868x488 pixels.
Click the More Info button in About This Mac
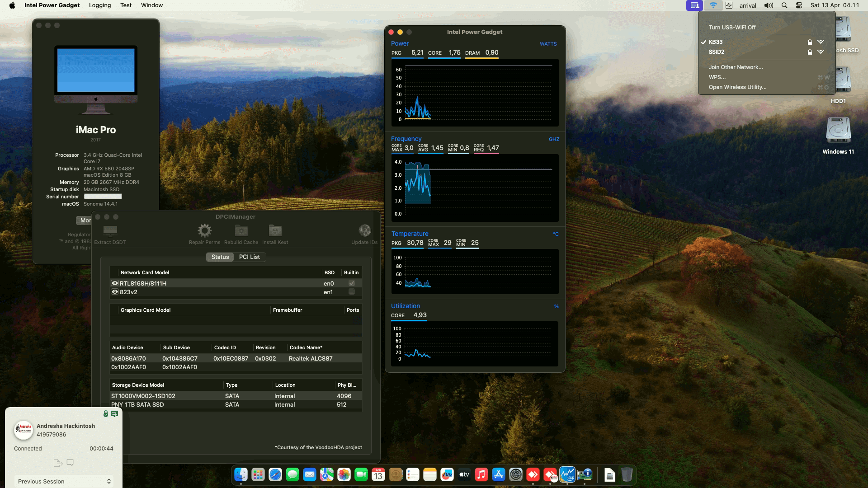coord(83,220)
